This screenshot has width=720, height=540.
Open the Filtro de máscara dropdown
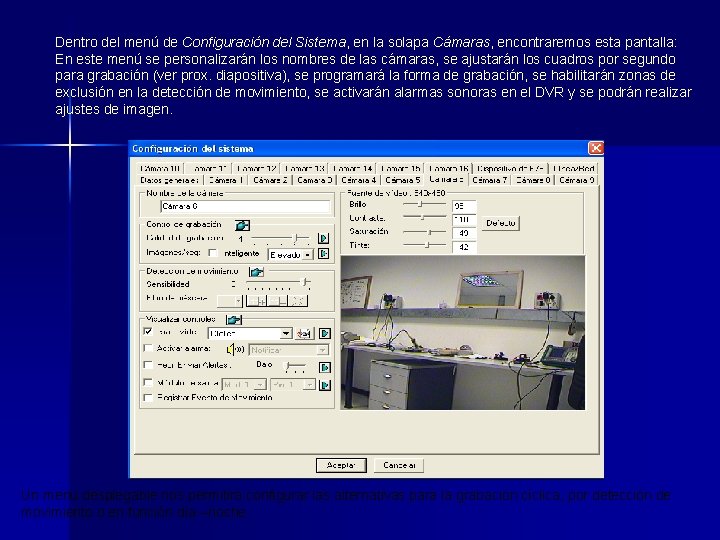(230, 301)
